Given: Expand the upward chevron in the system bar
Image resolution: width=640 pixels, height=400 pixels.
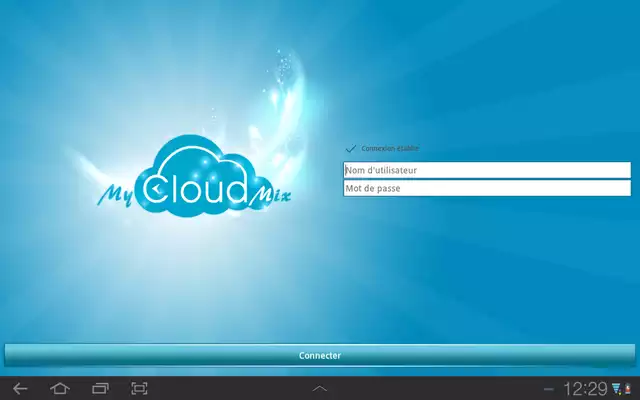Looking at the screenshot, I should (x=320, y=389).
